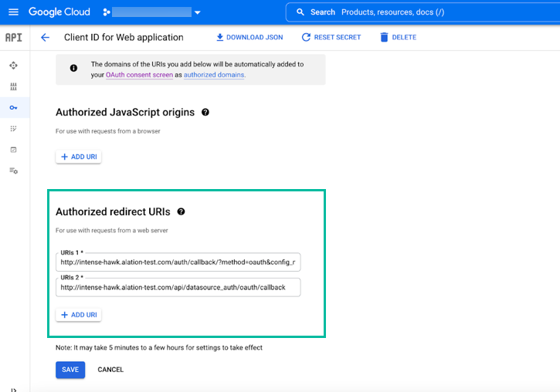Open the Credentials key icon in sidebar

[14, 107]
